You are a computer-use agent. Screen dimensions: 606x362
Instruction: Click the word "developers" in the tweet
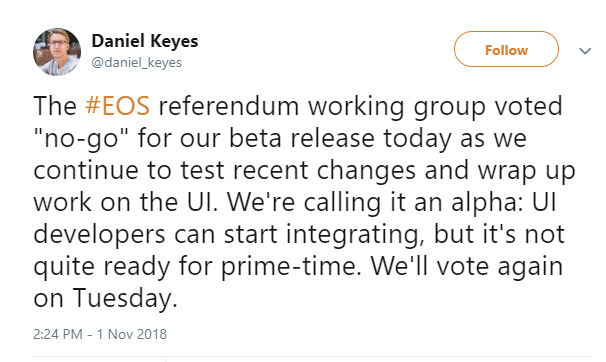tap(99, 235)
